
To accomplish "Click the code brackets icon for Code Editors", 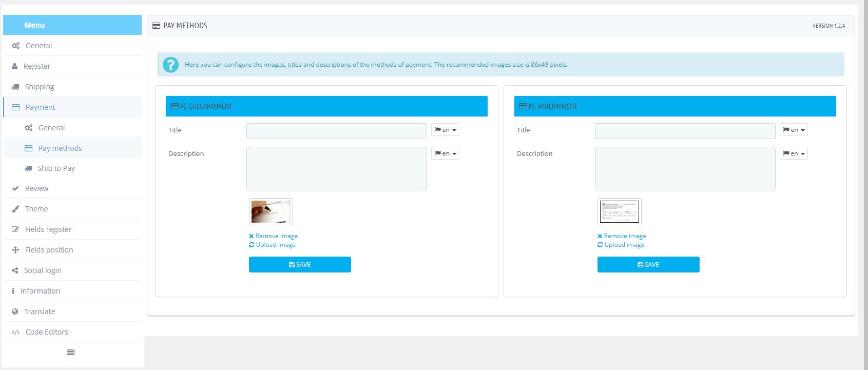I will [x=16, y=332].
